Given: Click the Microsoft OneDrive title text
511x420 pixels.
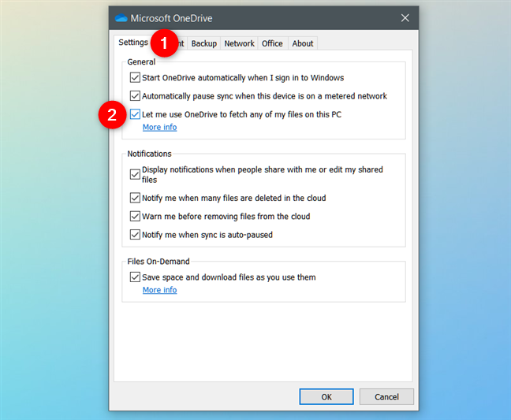Looking at the screenshot, I should click(171, 18).
